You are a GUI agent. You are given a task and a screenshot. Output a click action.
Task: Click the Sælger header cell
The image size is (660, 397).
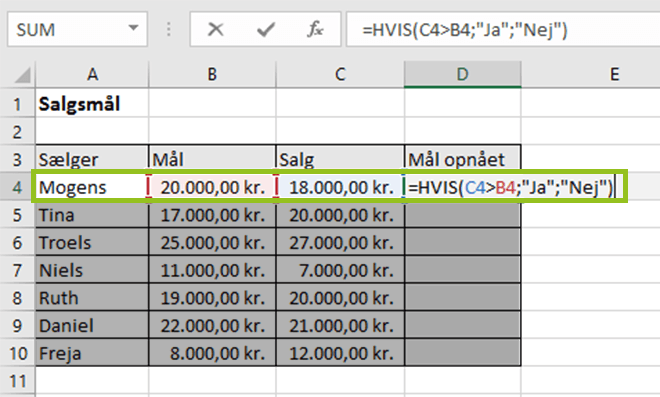[x=92, y=159]
